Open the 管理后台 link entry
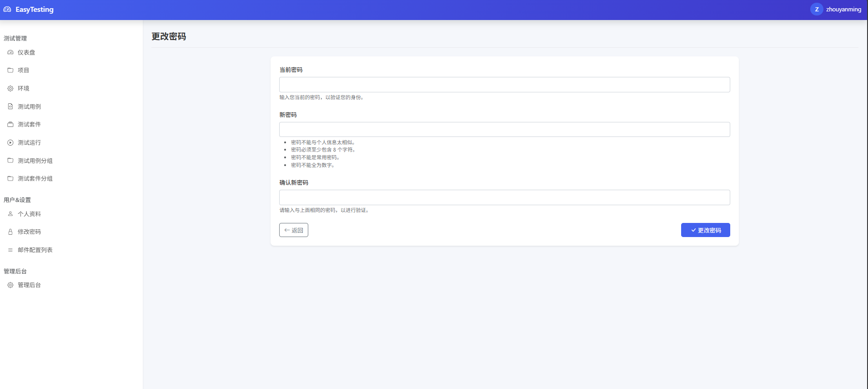This screenshot has height=389, width=868. pyautogui.click(x=29, y=285)
